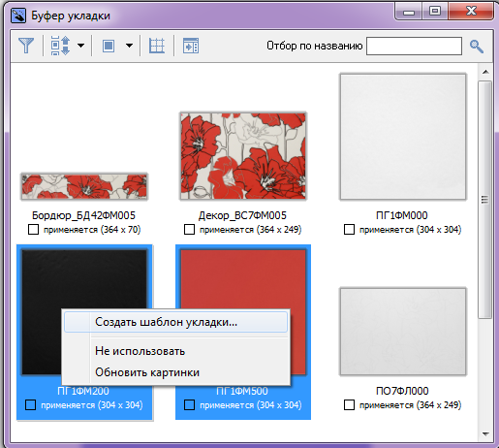
Task: Click the funnel filter icon
Action: [26, 46]
